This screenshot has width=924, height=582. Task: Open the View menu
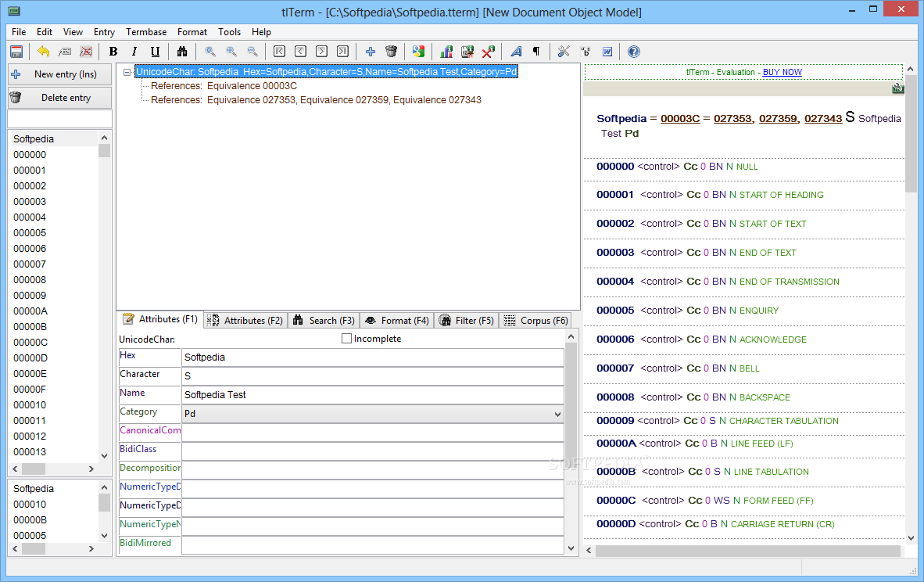coord(73,32)
